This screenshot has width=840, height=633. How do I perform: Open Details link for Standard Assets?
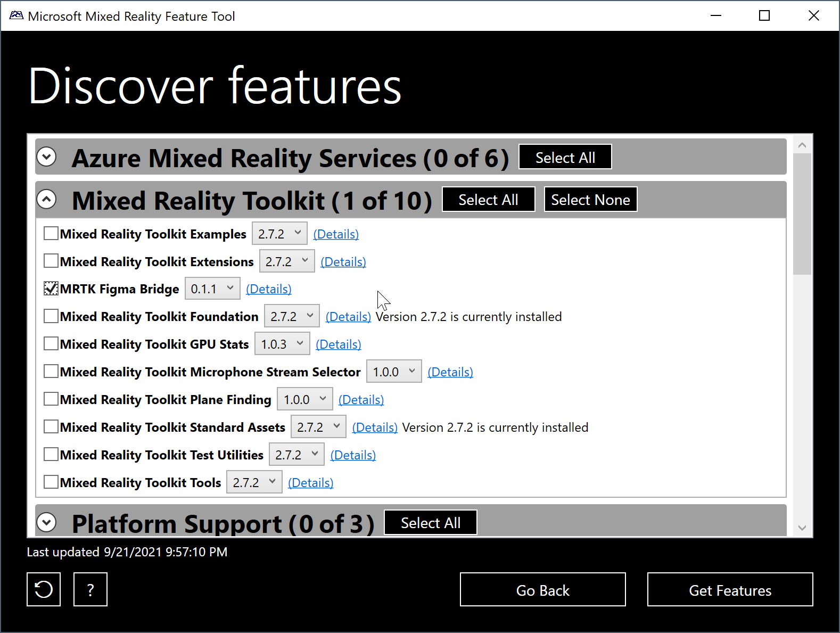click(x=375, y=428)
